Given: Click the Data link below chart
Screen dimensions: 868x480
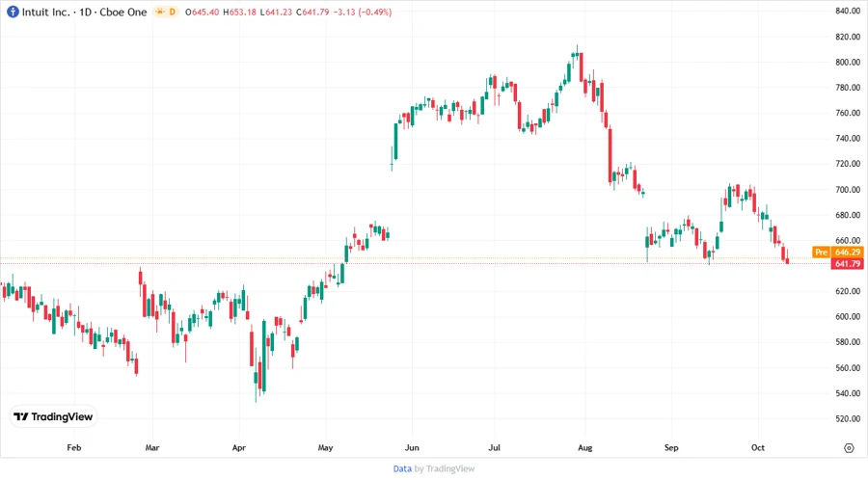Looking at the screenshot, I should click(402, 468).
